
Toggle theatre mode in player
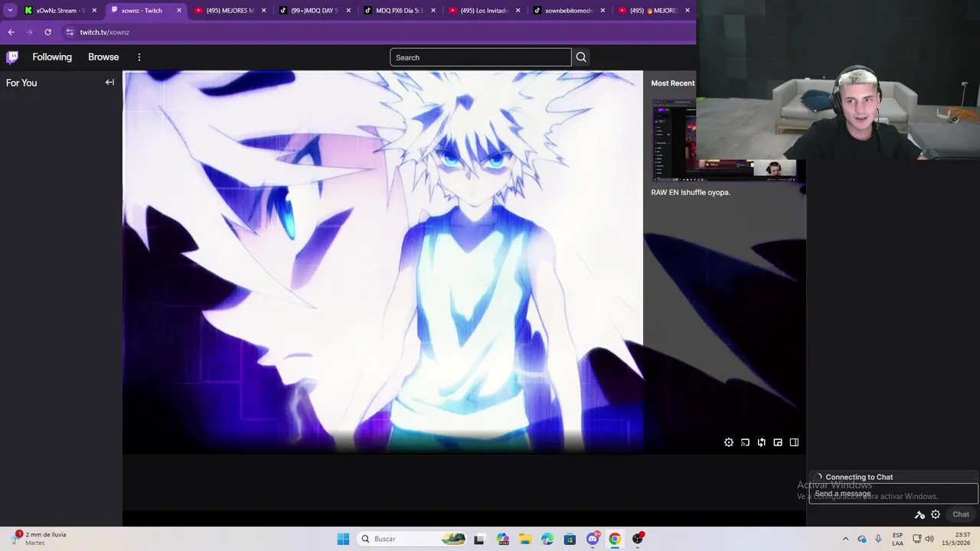794,442
